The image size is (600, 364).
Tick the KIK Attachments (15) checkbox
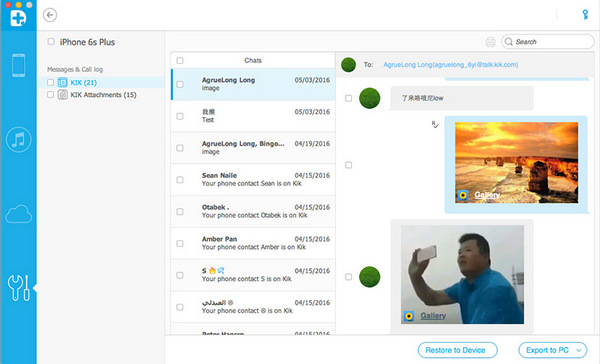pos(51,94)
